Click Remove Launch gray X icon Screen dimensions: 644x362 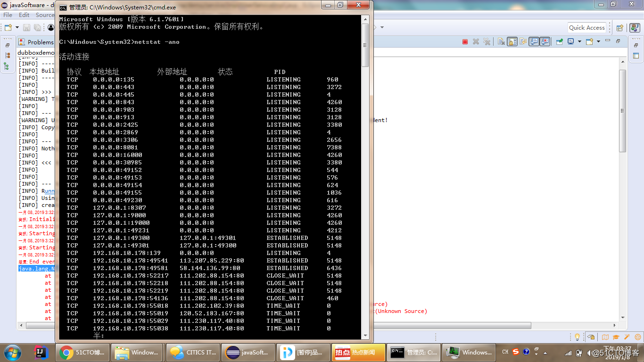(x=476, y=41)
